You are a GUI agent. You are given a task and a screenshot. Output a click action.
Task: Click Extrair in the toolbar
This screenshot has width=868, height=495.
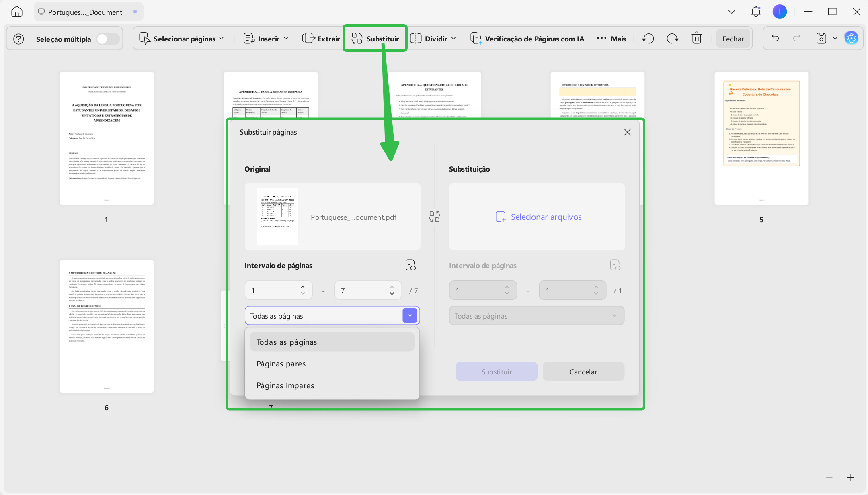pos(321,39)
